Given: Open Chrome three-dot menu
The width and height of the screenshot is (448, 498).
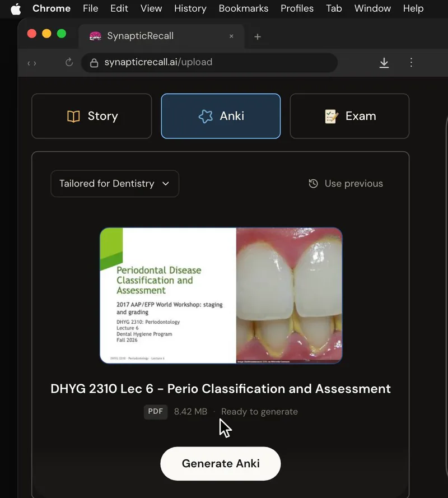Looking at the screenshot, I should pyautogui.click(x=411, y=62).
